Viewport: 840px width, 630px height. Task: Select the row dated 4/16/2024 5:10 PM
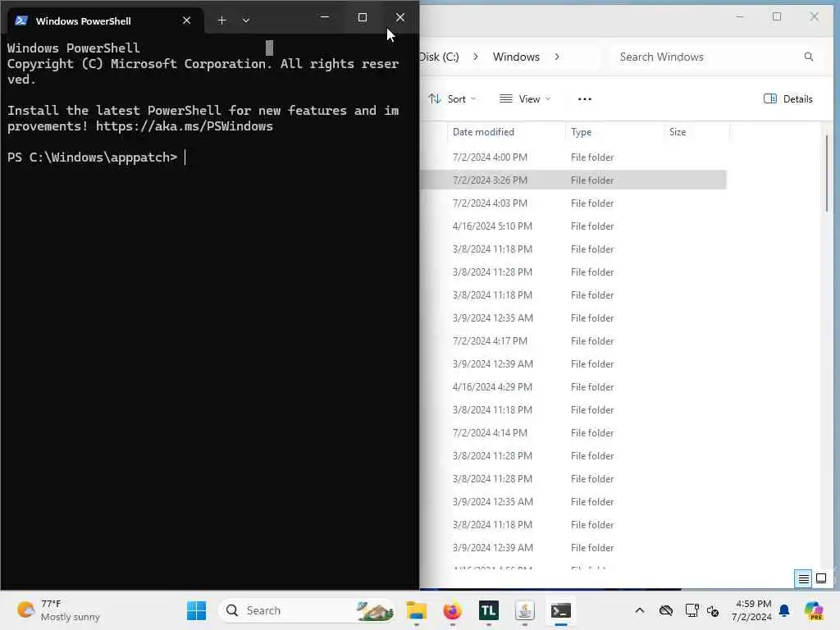coord(573,226)
